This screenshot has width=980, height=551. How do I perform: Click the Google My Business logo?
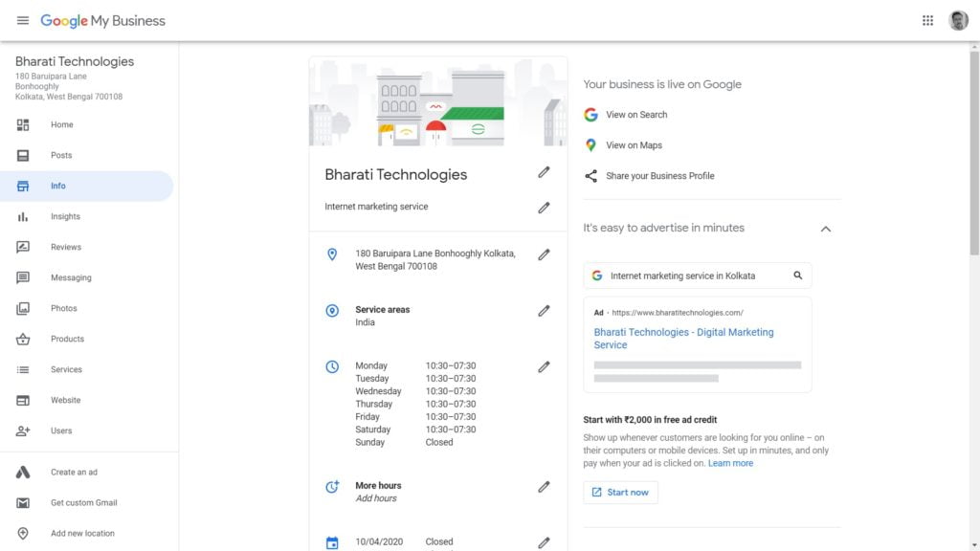[103, 21]
